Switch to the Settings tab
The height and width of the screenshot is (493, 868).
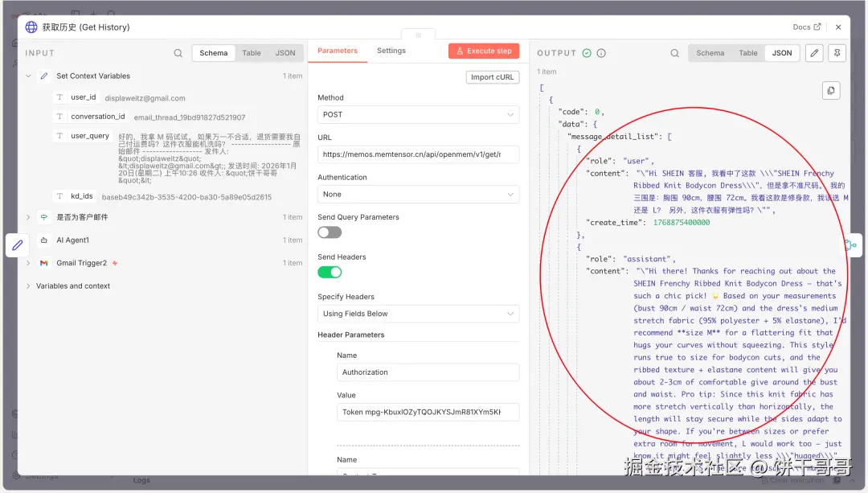(391, 51)
